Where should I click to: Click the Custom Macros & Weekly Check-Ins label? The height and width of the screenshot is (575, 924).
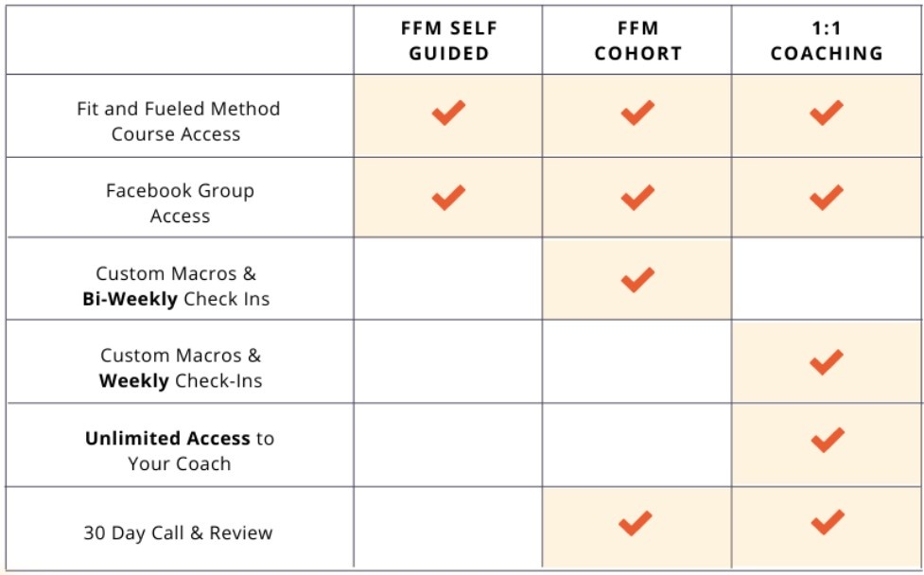click(x=181, y=369)
